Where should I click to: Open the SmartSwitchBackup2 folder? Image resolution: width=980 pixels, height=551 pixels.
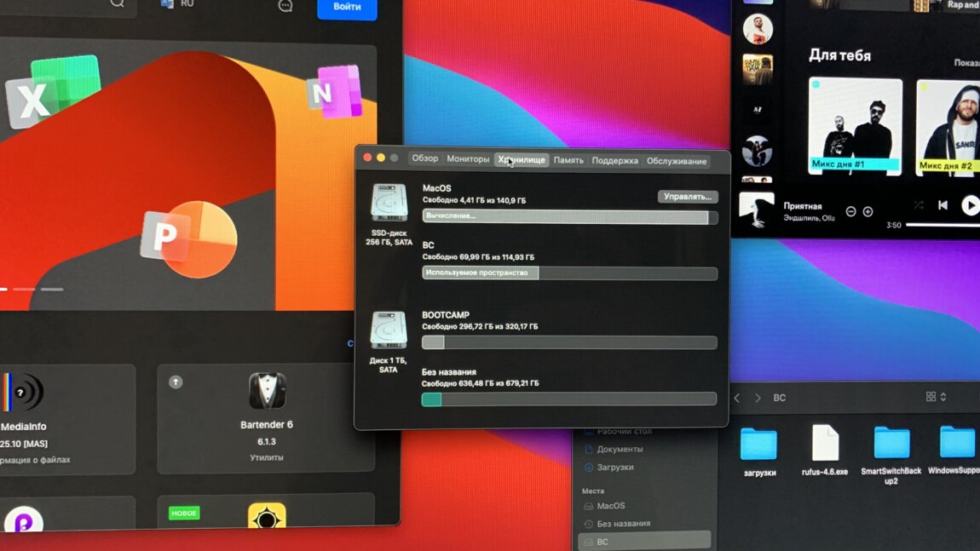pyautogui.click(x=891, y=443)
